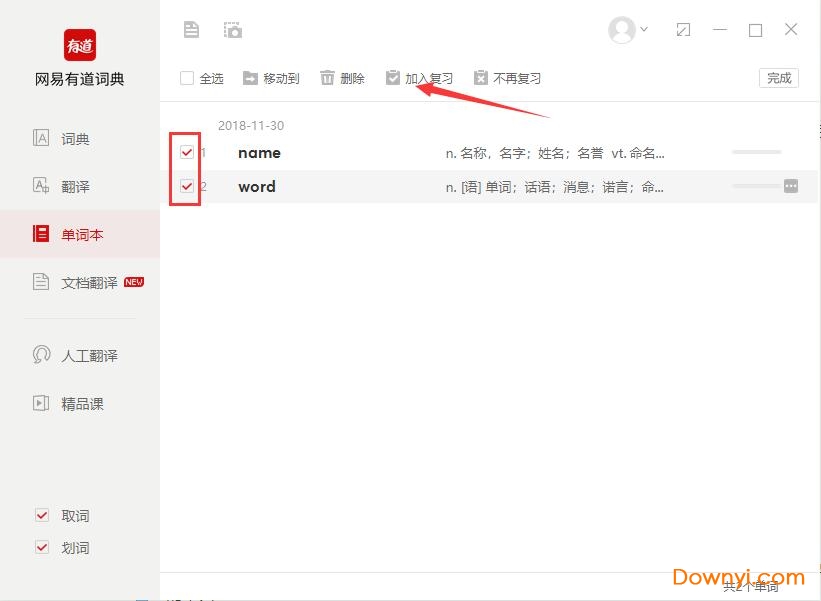
Task: Open 文档翻译 in the sidebar
Action: [88, 283]
